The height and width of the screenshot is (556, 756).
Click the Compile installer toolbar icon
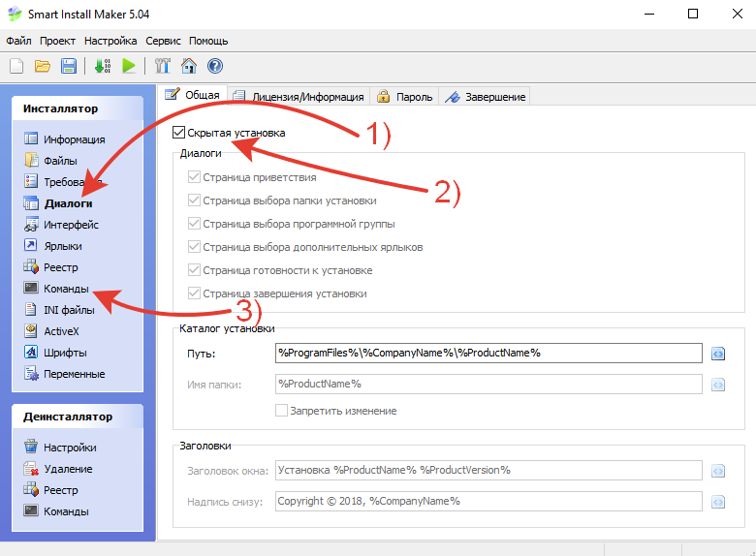pos(103,66)
